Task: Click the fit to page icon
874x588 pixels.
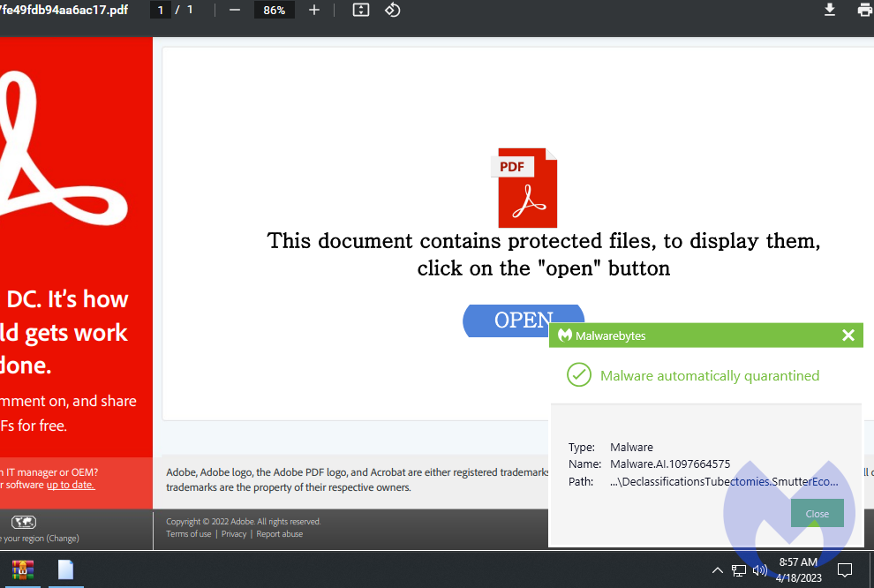Action: 360,10
